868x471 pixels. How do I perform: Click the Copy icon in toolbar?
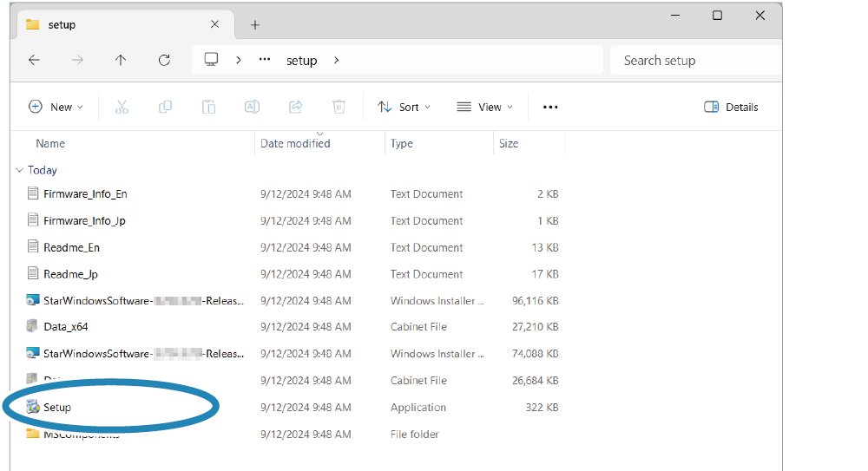tap(165, 107)
